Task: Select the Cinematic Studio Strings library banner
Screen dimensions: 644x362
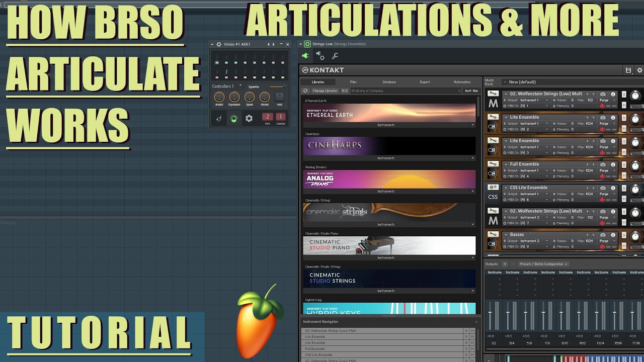Action: point(389,279)
